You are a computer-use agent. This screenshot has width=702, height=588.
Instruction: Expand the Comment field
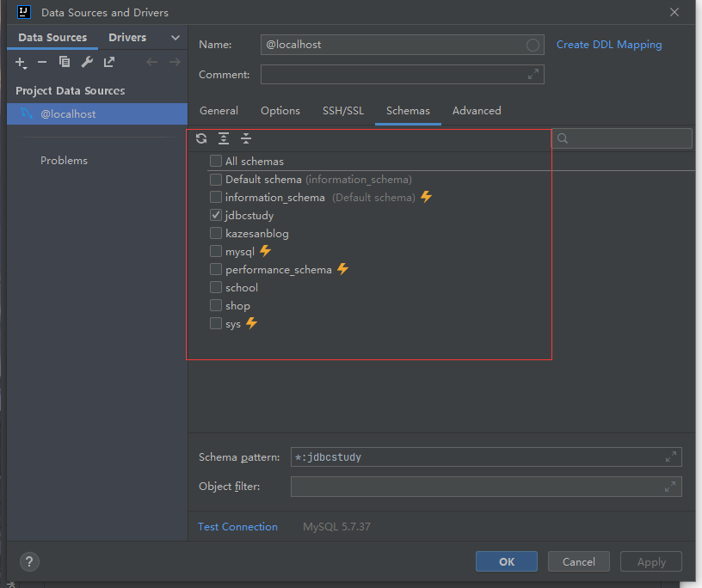tap(533, 74)
